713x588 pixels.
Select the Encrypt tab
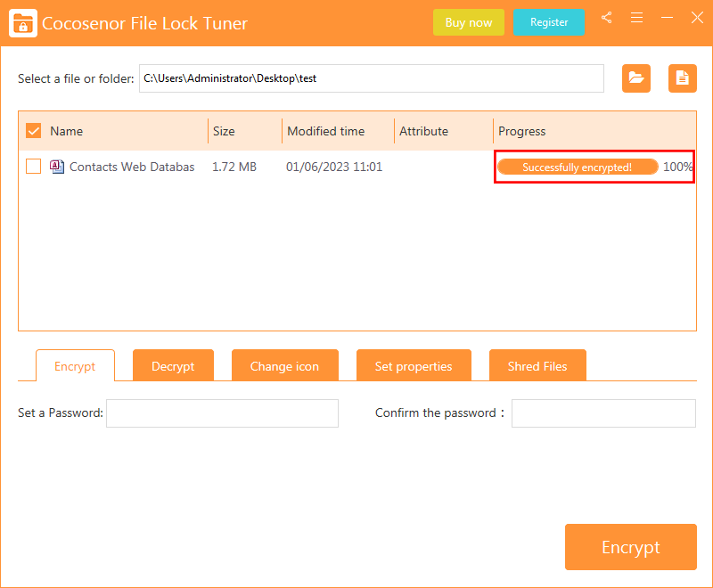75,365
